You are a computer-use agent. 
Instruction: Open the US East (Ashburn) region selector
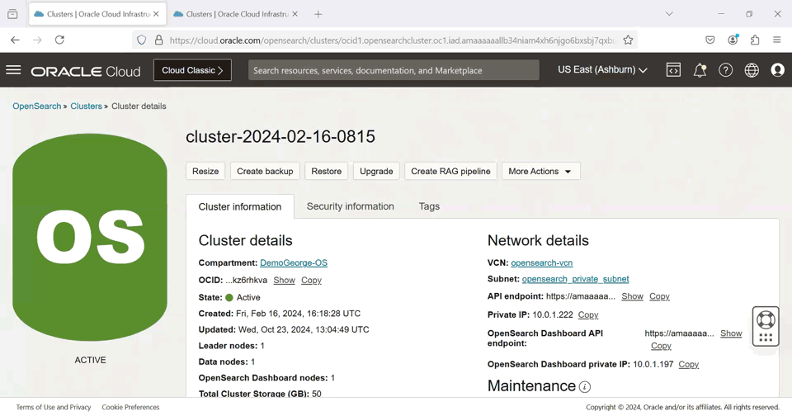pos(602,70)
